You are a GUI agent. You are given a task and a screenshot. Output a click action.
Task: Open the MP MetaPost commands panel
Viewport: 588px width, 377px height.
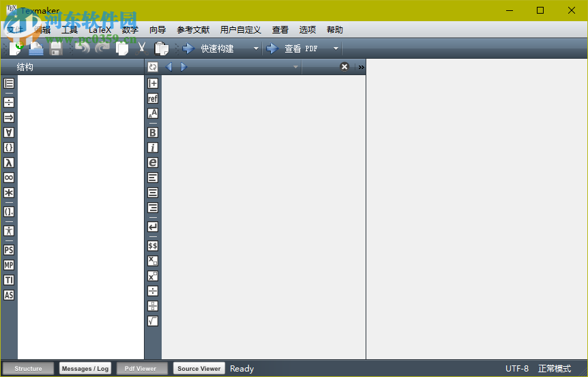point(9,265)
